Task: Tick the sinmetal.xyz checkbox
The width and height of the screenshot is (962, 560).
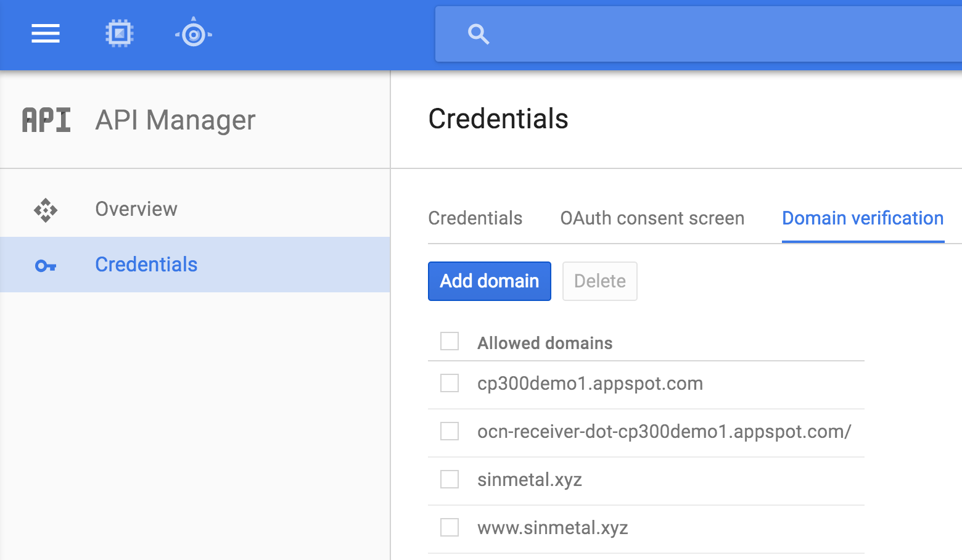Action: pos(450,479)
